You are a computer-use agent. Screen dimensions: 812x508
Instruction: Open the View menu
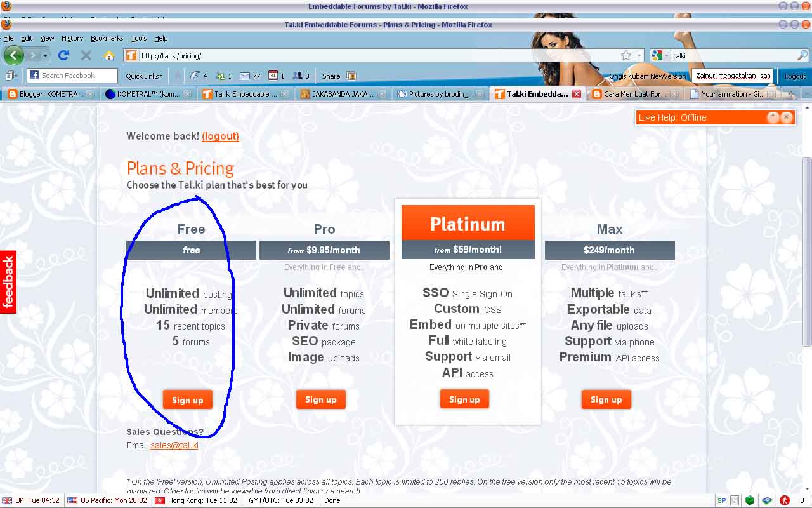coord(48,38)
